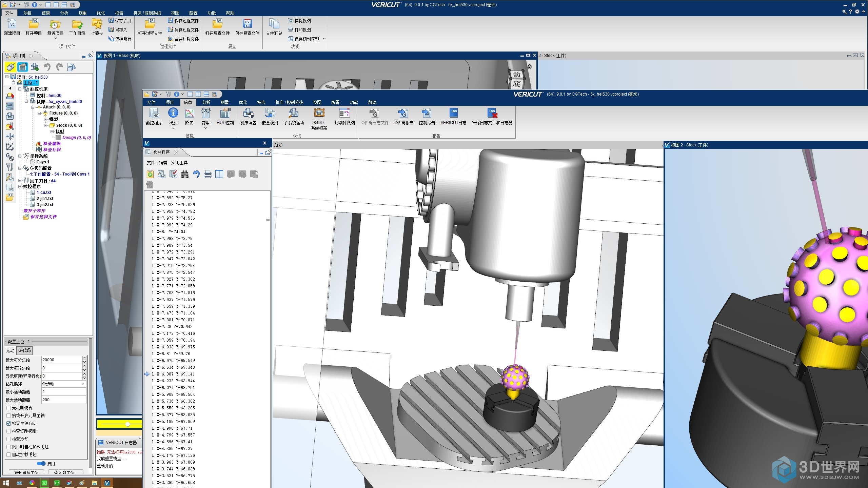Expand 最近项目 dropdown arrow
Screen dimensions: 868x488
[55, 39]
